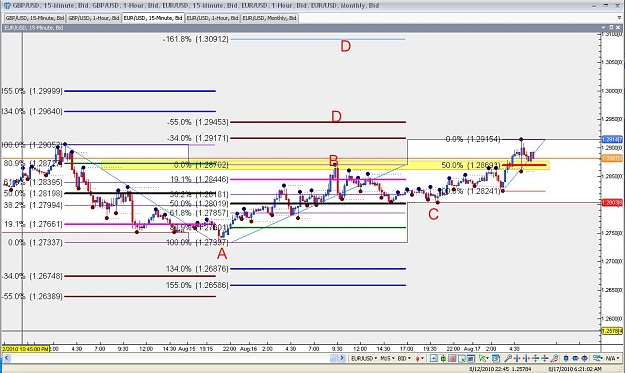
Task: Click the yellow 10:45:00 PM time marker
Action: (x=26, y=349)
